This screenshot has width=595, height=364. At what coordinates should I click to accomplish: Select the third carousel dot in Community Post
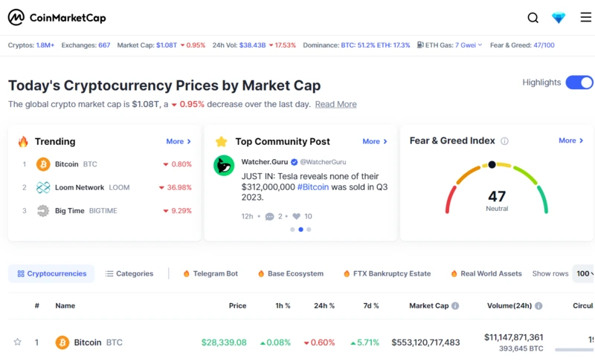(309, 230)
